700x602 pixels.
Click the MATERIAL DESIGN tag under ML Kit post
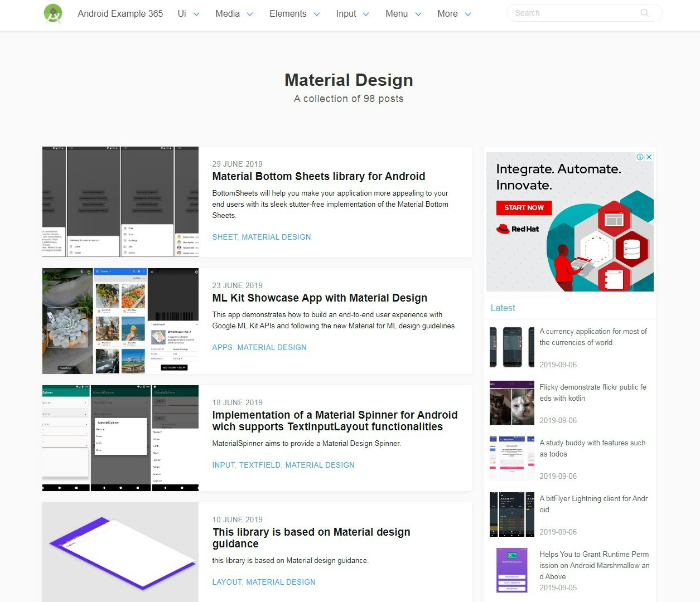point(272,347)
